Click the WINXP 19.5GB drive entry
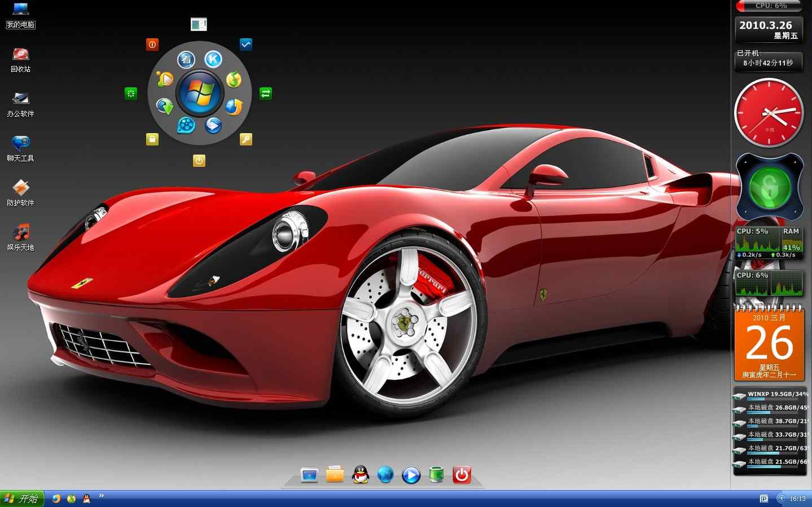This screenshot has height=507, width=812. (x=771, y=395)
